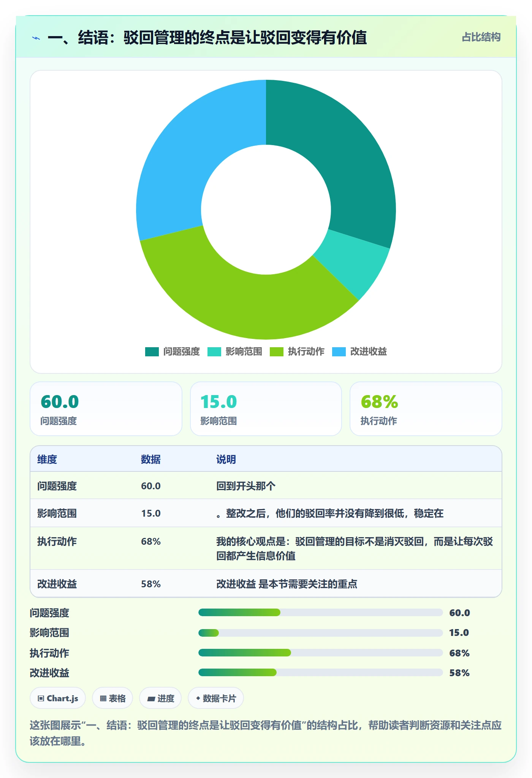Click the 改进收益 progress bar
532x778 pixels.
pos(321,672)
